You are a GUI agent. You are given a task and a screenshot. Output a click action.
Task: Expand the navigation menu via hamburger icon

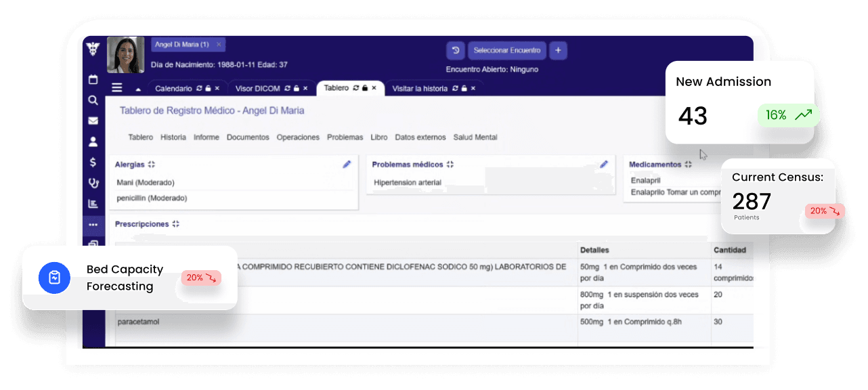pos(116,87)
